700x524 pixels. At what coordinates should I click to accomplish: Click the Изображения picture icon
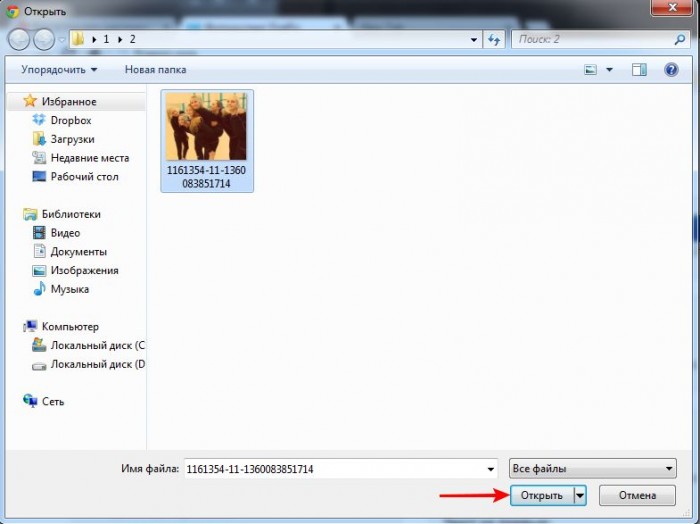pyautogui.click(x=39, y=270)
